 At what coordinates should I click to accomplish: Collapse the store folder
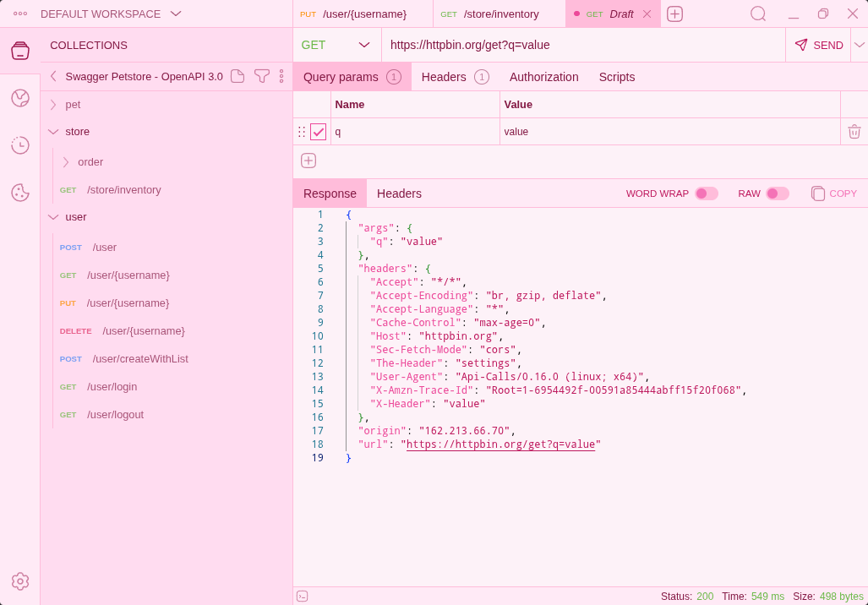pyautogui.click(x=77, y=132)
